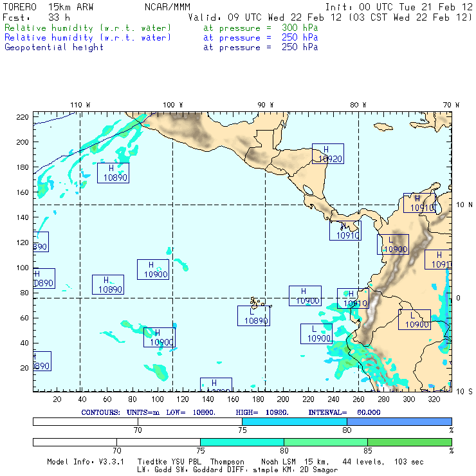The image size is (476, 476).
Task: Click the '70 W' longitude label
Action: [x=451, y=105]
